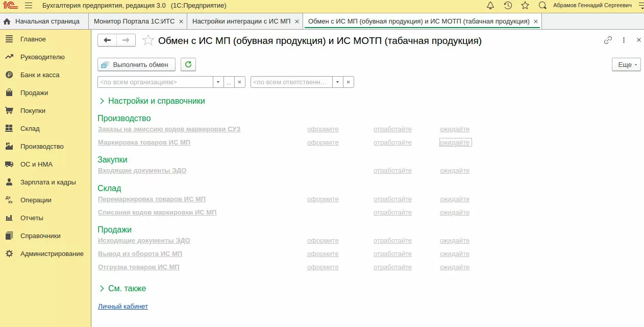Click the refresh green arrow button
Image resolution: width=644 pixels, height=327 pixels.
coord(188,64)
